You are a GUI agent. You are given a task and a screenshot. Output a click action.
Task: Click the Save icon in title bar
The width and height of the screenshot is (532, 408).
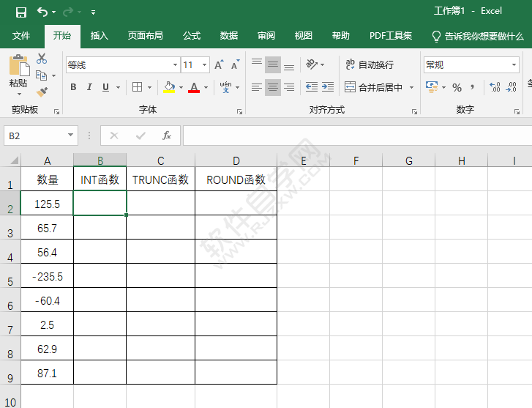(x=20, y=12)
